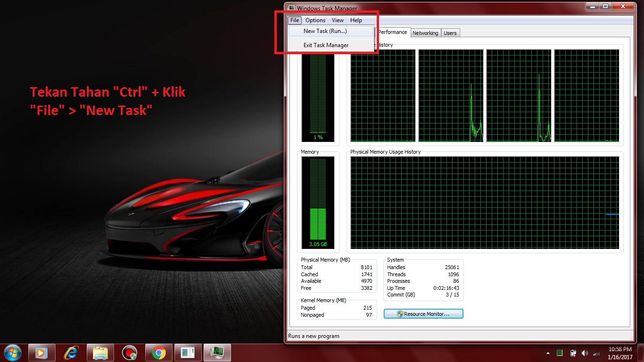Click the Task Manager title bar icon
The width and height of the screenshot is (644, 362).
pyautogui.click(x=291, y=8)
